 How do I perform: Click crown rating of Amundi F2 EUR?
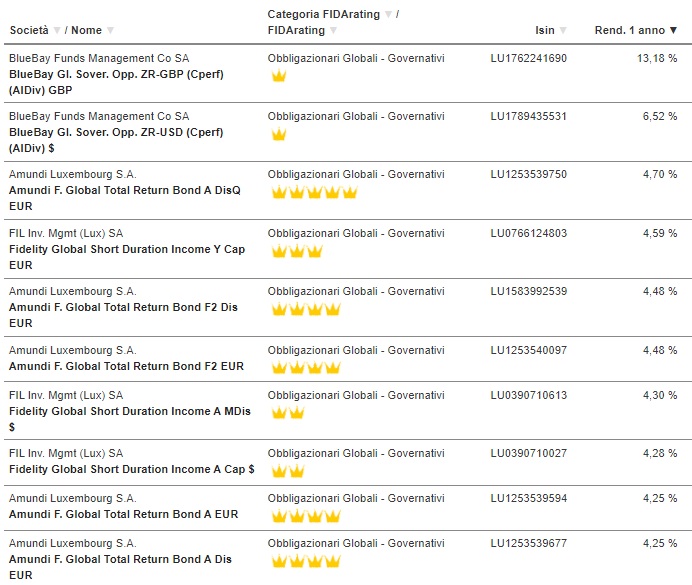[x=306, y=367]
